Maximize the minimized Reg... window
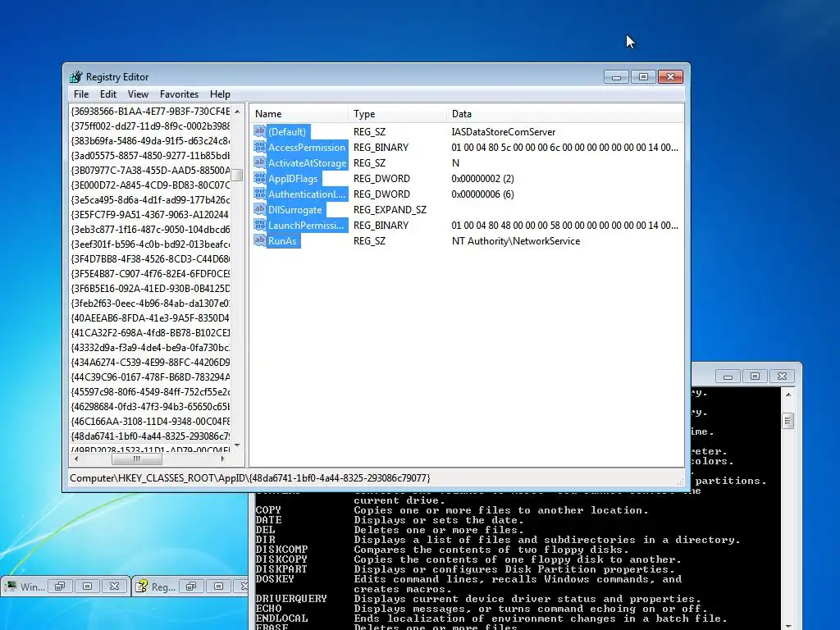Viewport: 840px width, 630px height. pyautogui.click(x=218, y=586)
